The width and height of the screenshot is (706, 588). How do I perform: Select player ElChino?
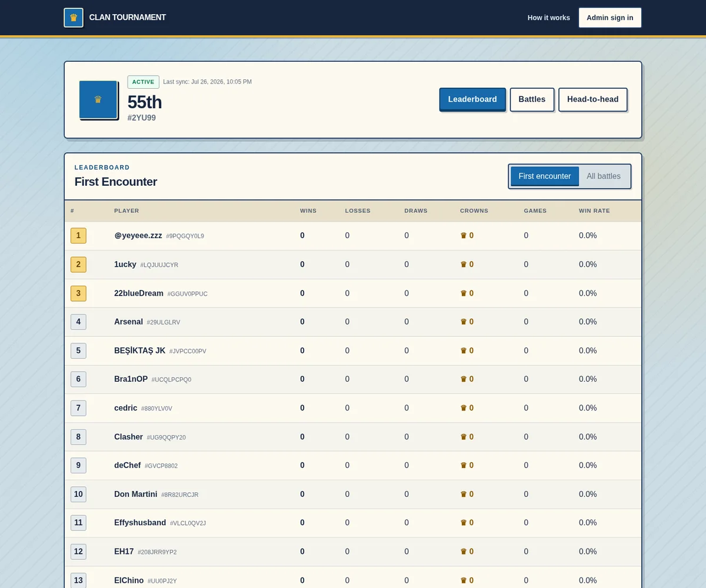click(x=129, y=580)
